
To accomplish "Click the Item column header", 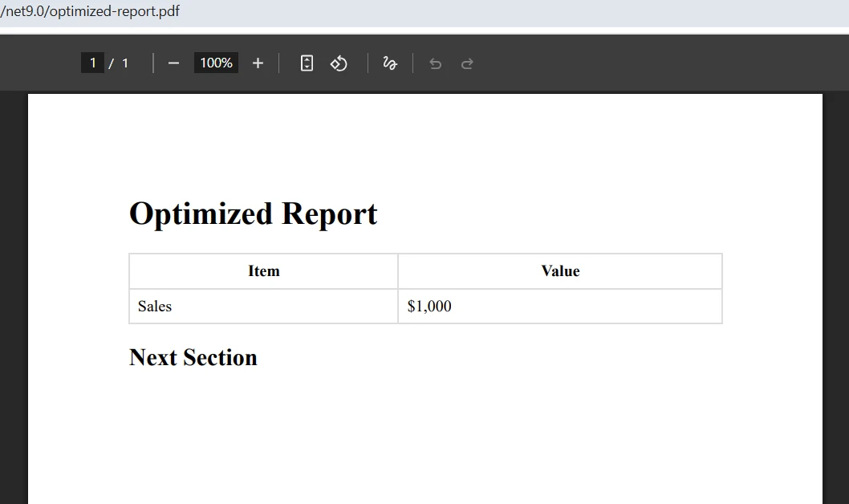I will 263,270.
